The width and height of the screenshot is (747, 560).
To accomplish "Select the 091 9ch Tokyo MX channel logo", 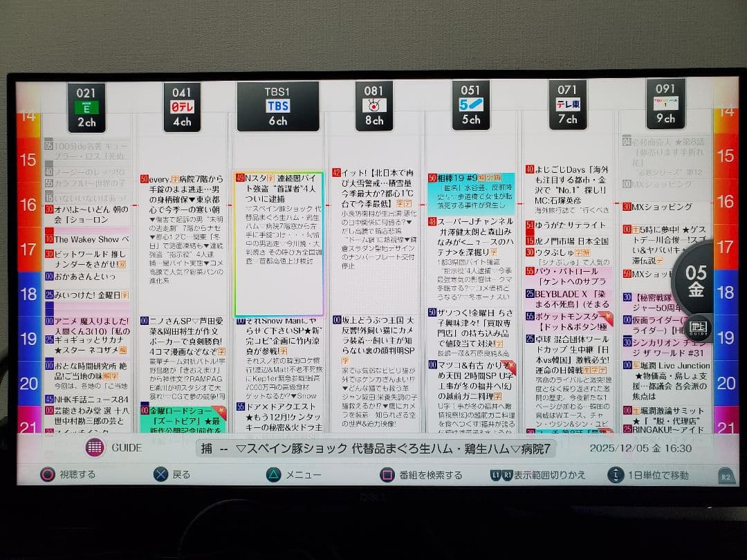I will click(x=665, y=103).
